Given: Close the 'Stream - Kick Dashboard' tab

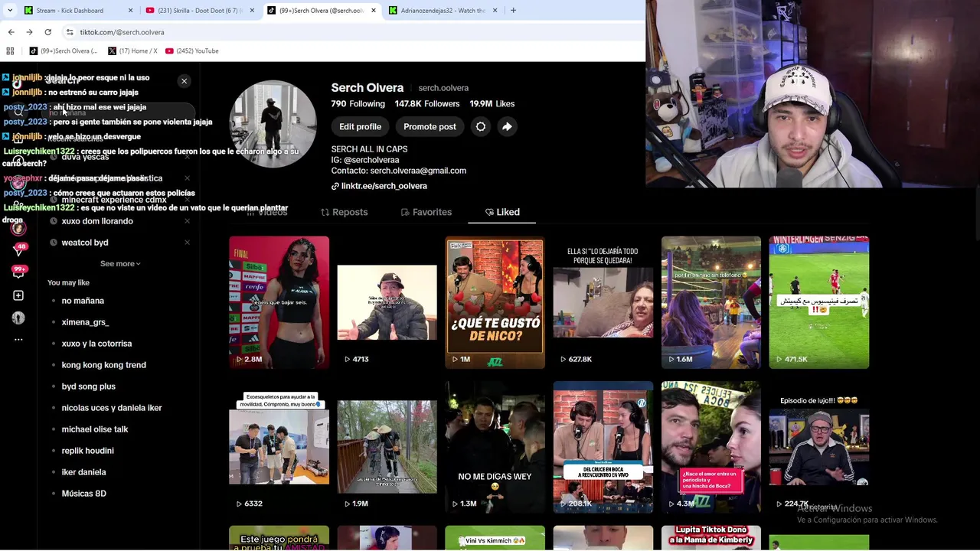Looking at the screenshot, I should pyautogui.click(x=130, y=11).
